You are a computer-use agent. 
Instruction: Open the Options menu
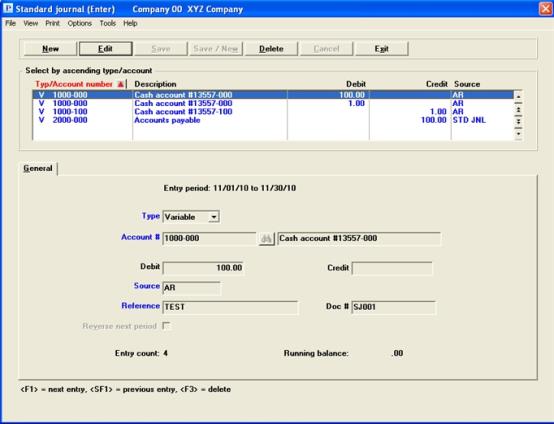(79, 23)
